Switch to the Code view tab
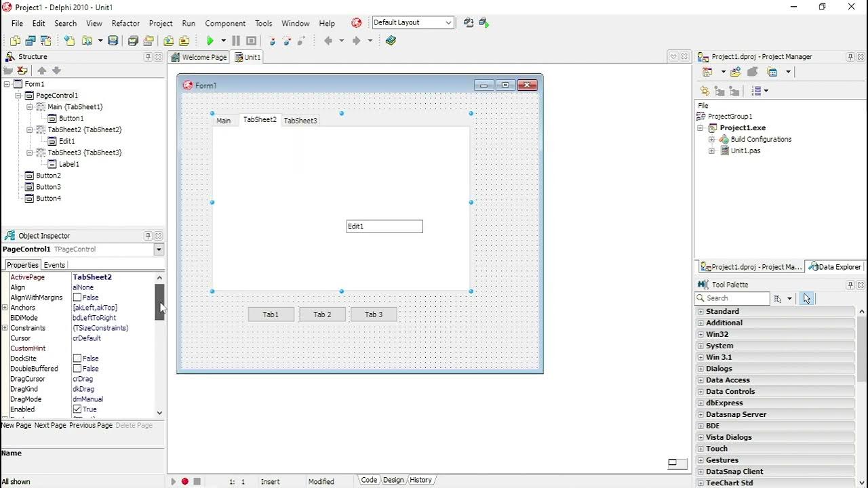 (x=369, y=480)
